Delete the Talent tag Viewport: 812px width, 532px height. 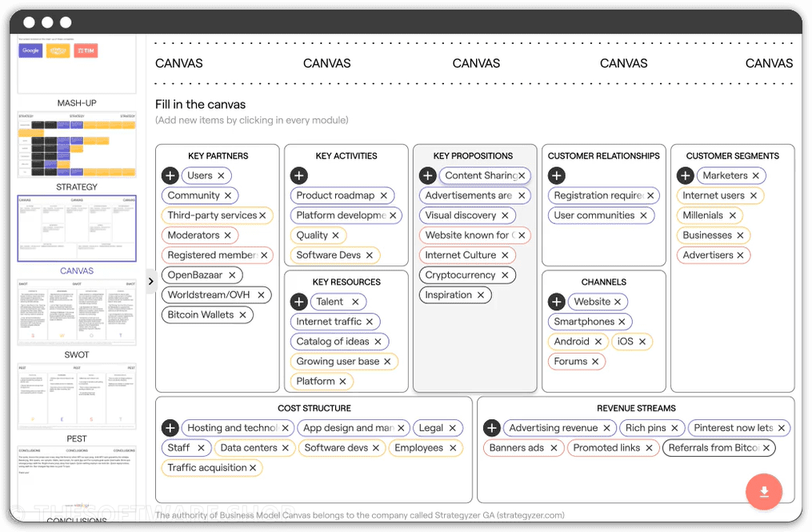[x=355, y=302]
